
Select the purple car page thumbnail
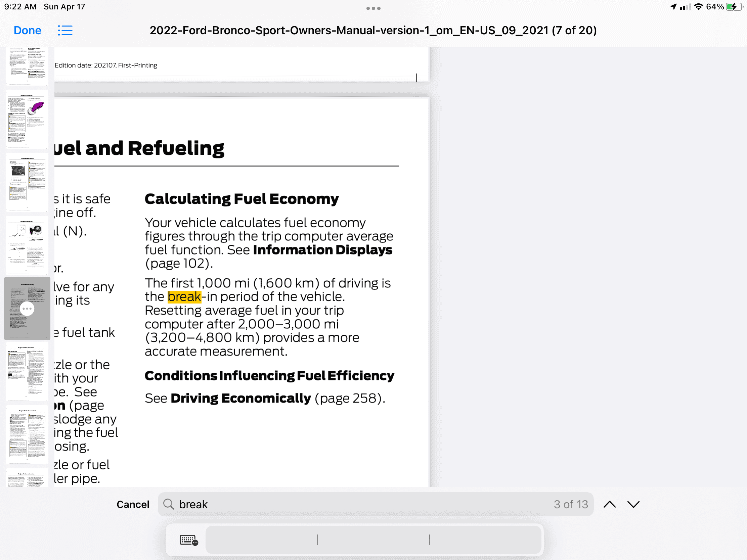click(x=27, y=119)
